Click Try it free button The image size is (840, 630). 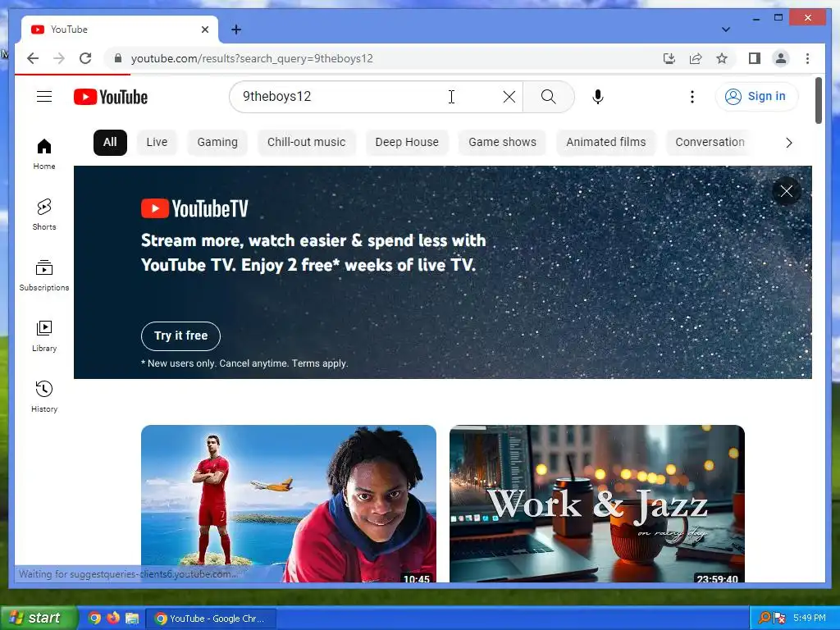[180, 336]
